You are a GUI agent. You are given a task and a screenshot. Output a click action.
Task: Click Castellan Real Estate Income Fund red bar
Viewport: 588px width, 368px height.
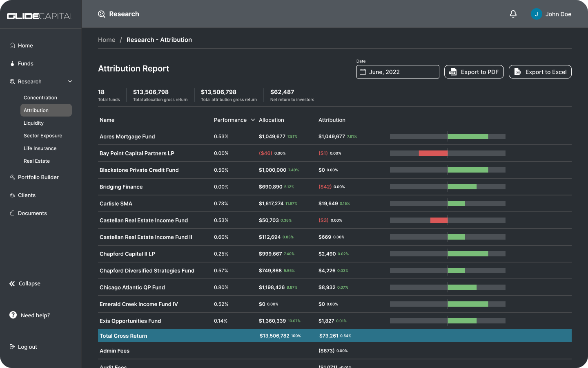point(439,220)
